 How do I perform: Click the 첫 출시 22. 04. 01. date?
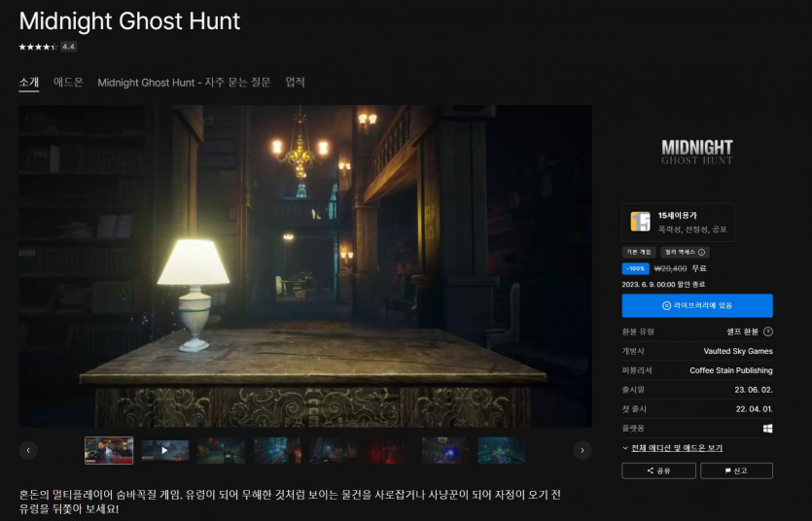tap(754, 408)
